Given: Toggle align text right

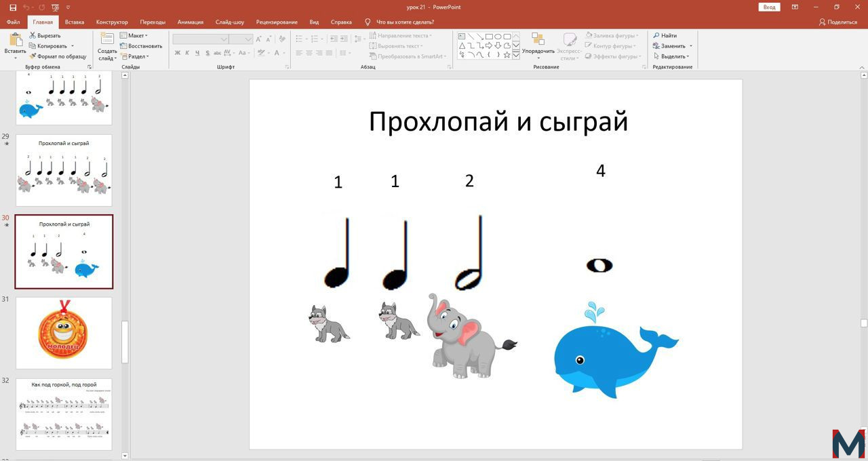Looking at the screenshot, I should [319, 53].
